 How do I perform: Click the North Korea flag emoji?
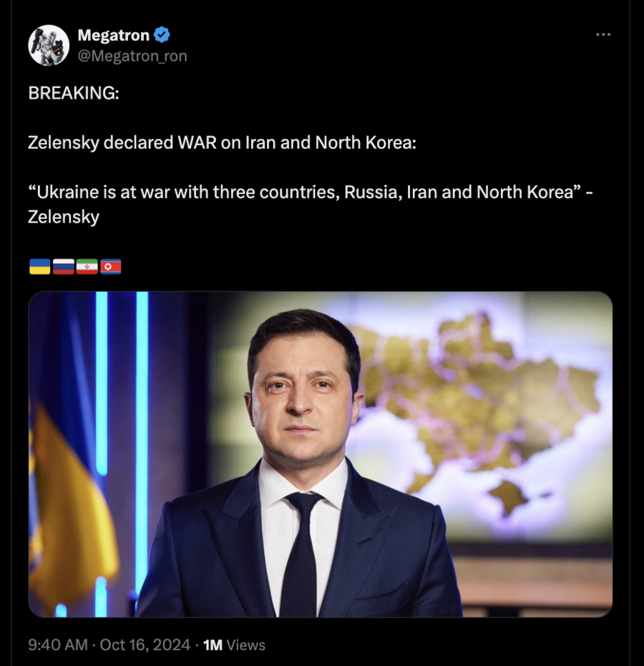[x=111, y=267]
